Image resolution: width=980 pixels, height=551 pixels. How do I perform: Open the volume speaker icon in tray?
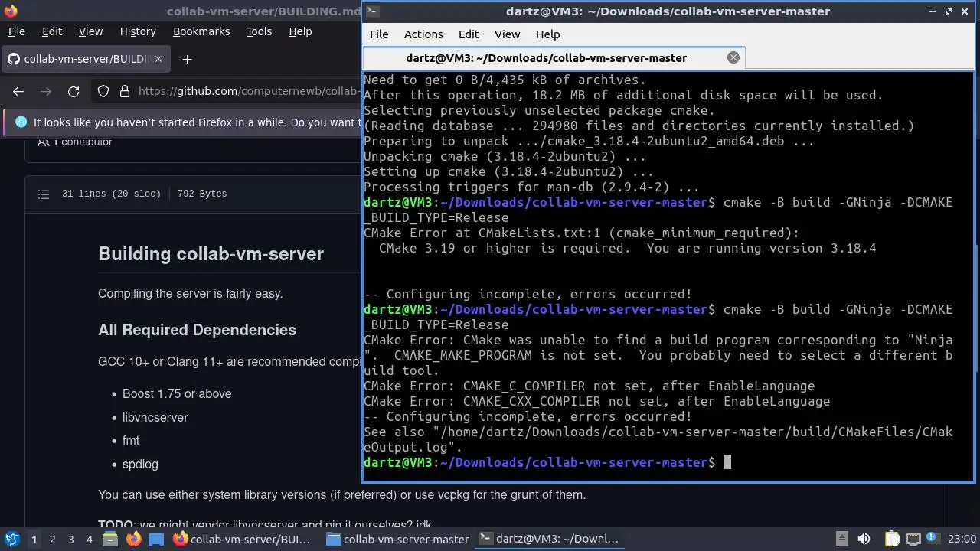pyautogui.click(x=864, y=539)
